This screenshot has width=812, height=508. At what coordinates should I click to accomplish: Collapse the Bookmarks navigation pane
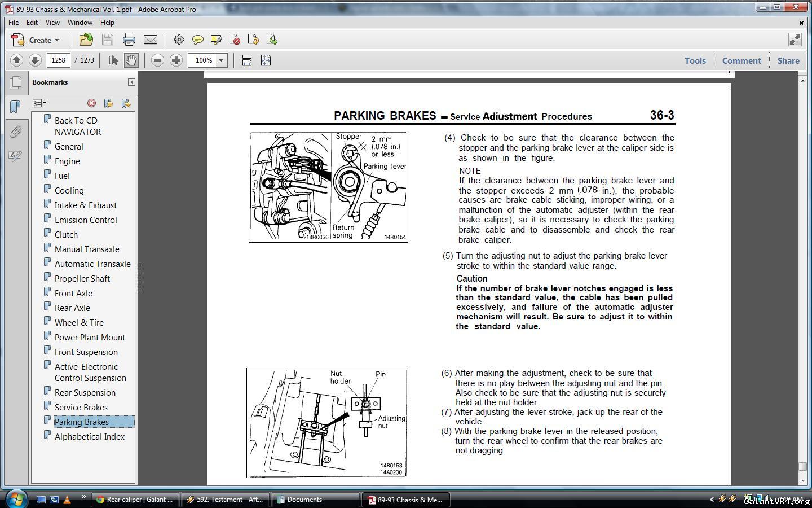[131, 82]
